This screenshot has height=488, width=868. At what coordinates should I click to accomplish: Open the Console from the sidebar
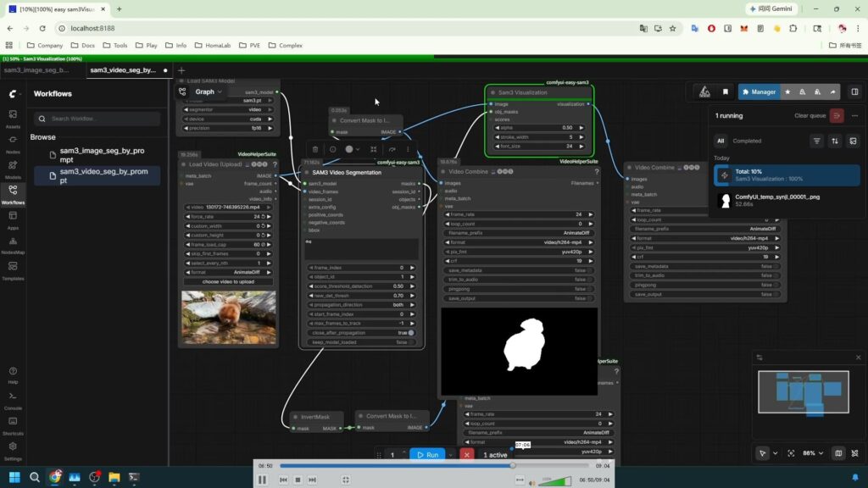[x=13, y=399]
